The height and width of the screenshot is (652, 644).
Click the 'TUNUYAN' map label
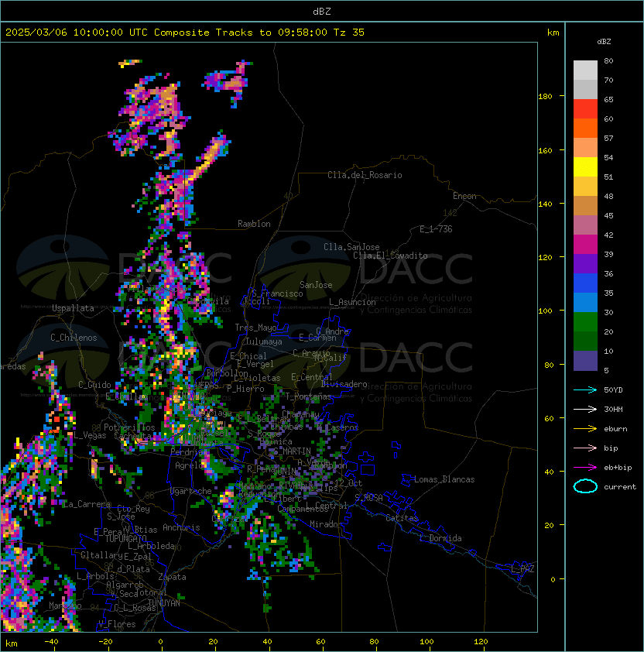point(164,603)
